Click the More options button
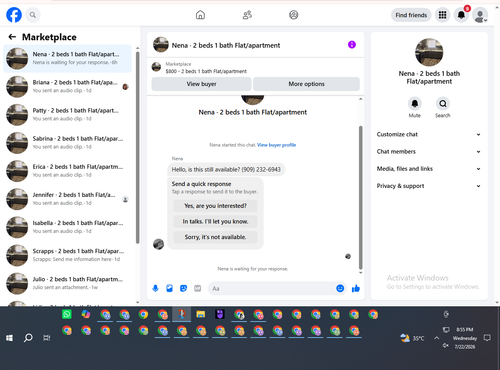 [x=306, y=84]
